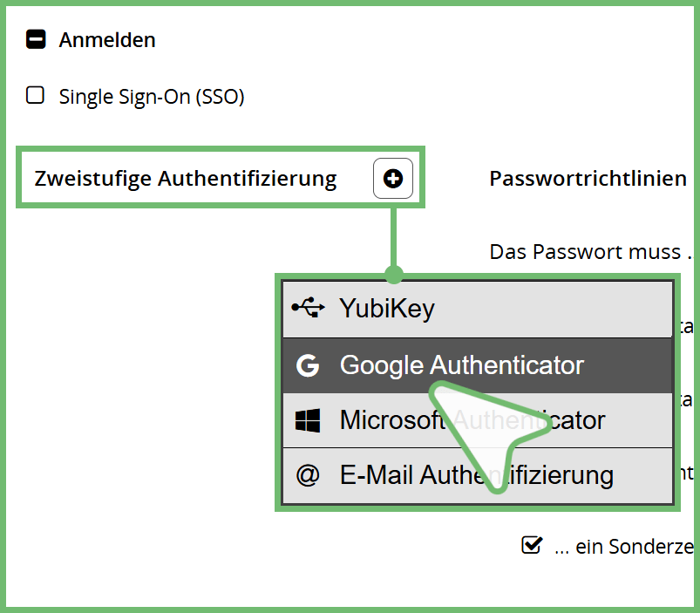Open the two-factor plus button dropdown
Screen dimensions: 700x613
(393, 179)
